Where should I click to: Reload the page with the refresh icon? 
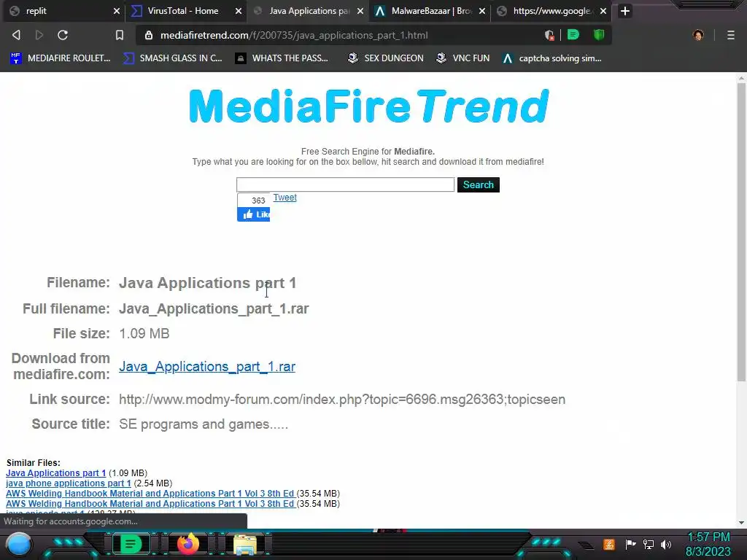click(x=63, y=35)
